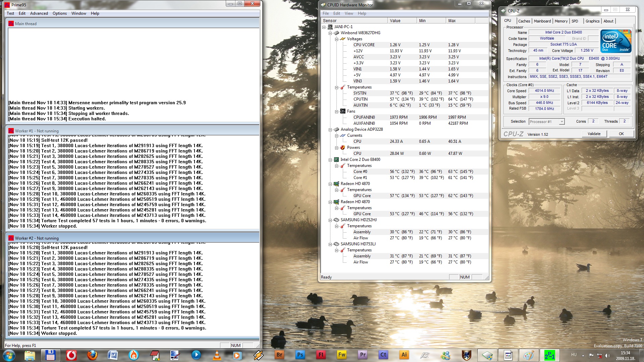
Task: Click the Prime95 green taskbar icon
Action: [x=549, y=355]
